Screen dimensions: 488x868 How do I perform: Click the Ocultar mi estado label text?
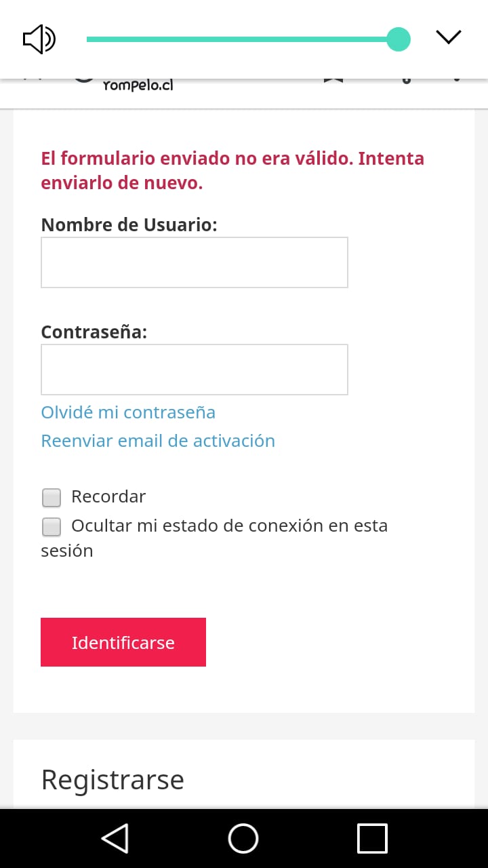click(229, 526)
